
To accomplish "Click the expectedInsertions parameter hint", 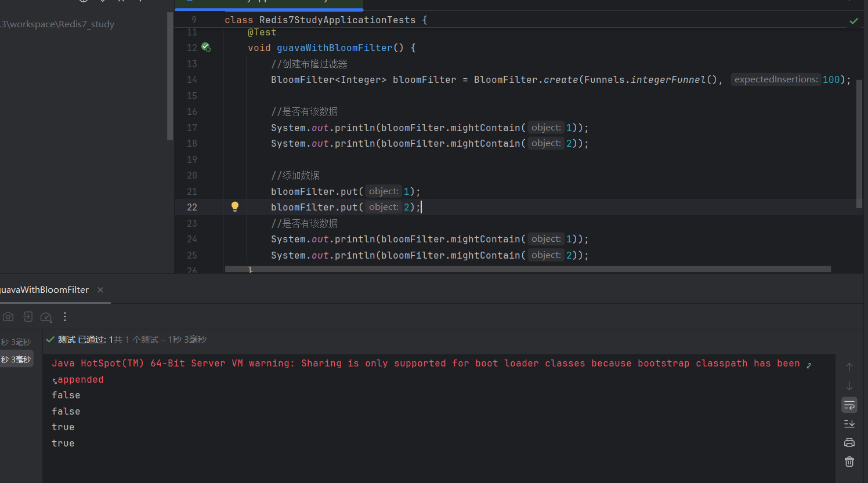I will click(776, 79).
